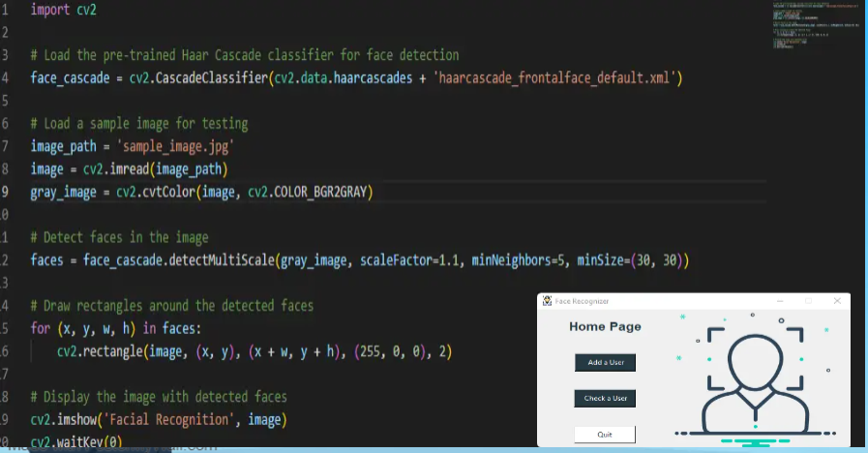Click the Home Page heading
Screen dimensions: 868x453
[x=605, y=327]
